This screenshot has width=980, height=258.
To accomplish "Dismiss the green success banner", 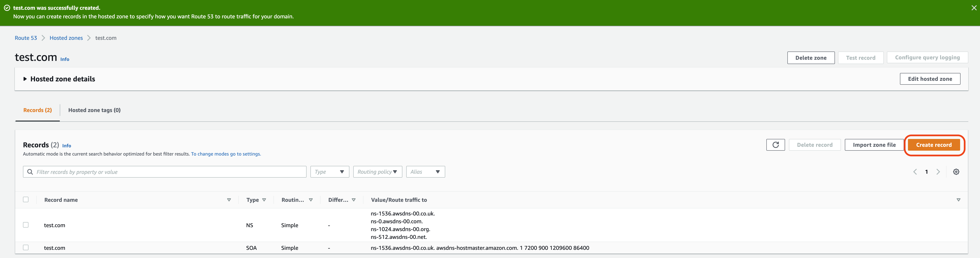I will point(974,8).
